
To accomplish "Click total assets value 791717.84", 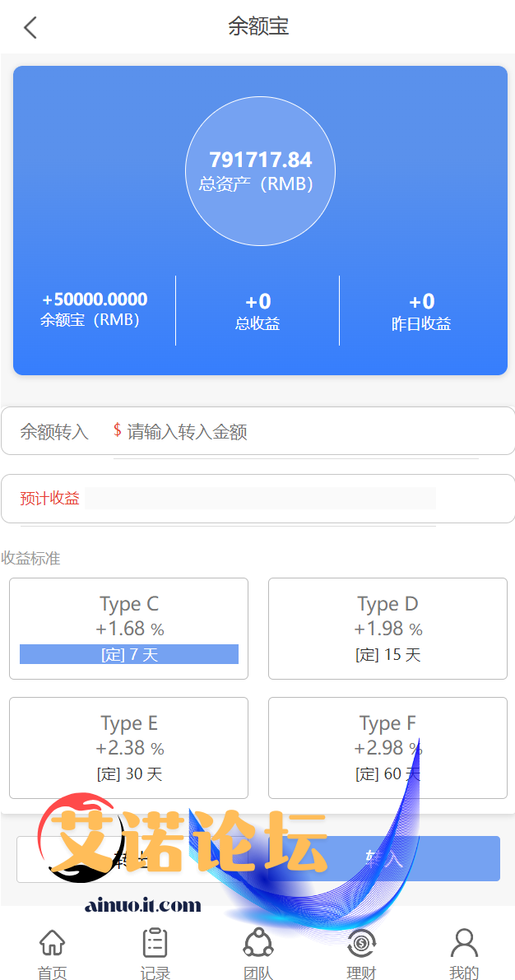I will [261, 160].
